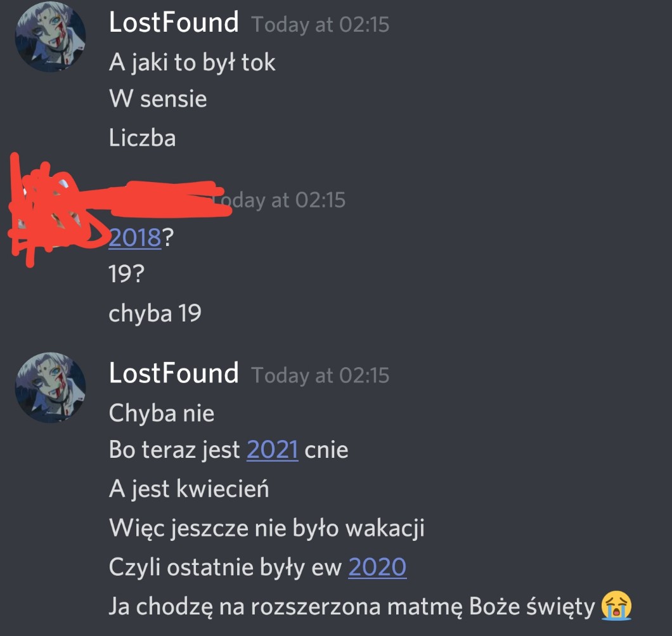The image size is (672, 636).
Task: Select the message 'A jaki to był tok'
Action: click(x=192, y=63)
